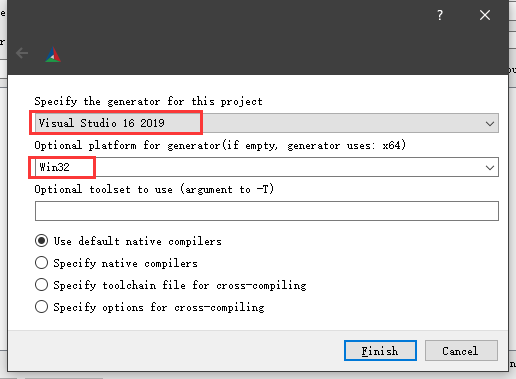Go back using the header arrow
The width and height of the screenshot is (516, 379).
tap(22, 53)
